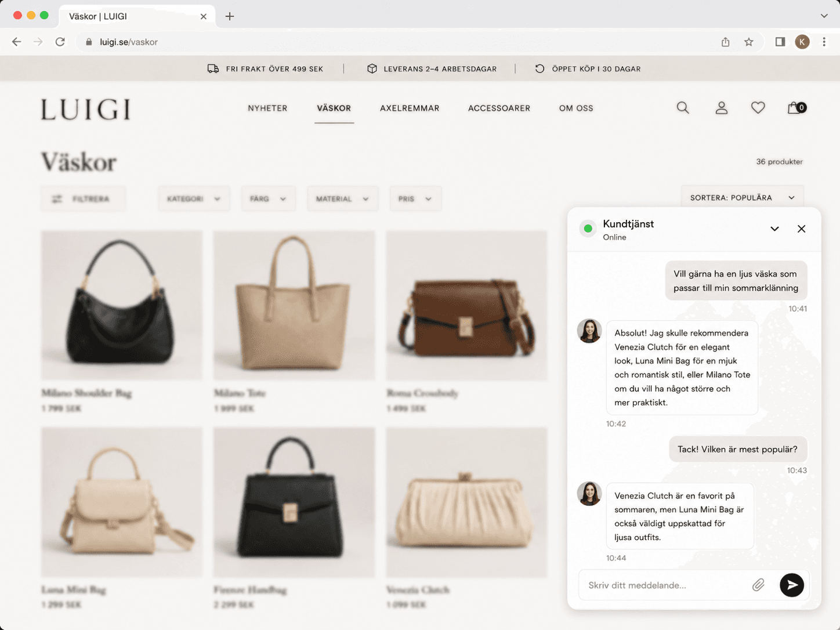Click the Filtrera button
This screenshot has height=630, width=840.
pos(83,199)
